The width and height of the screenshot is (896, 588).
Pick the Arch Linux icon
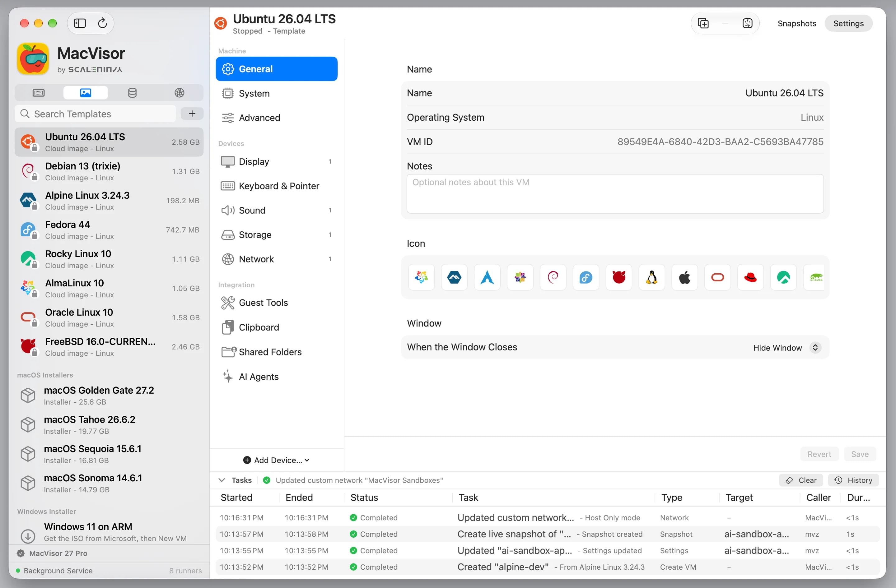point(487,278)
